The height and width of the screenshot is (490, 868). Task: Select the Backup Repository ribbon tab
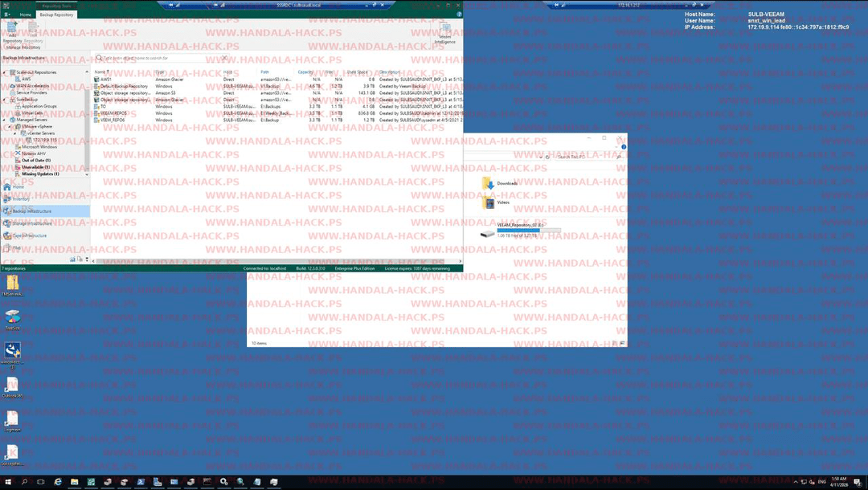pyautogui.click(x=56, y=14)
